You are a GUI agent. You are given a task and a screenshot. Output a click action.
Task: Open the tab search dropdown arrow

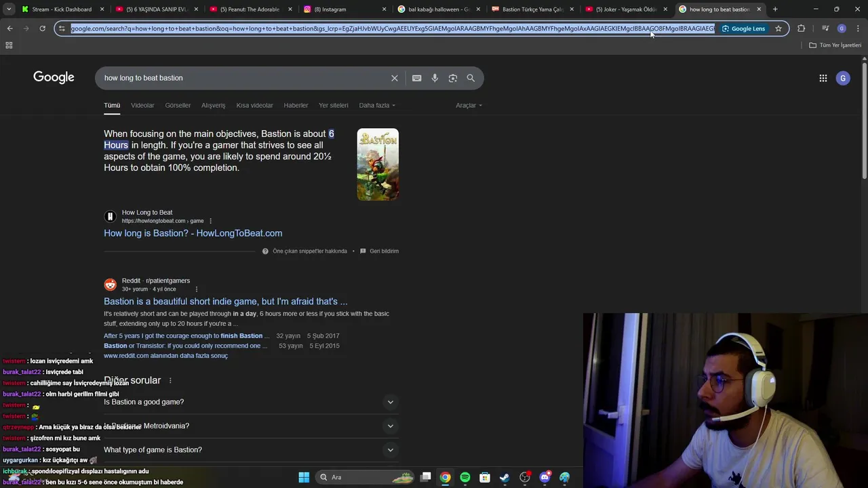(x=9, y=9)
